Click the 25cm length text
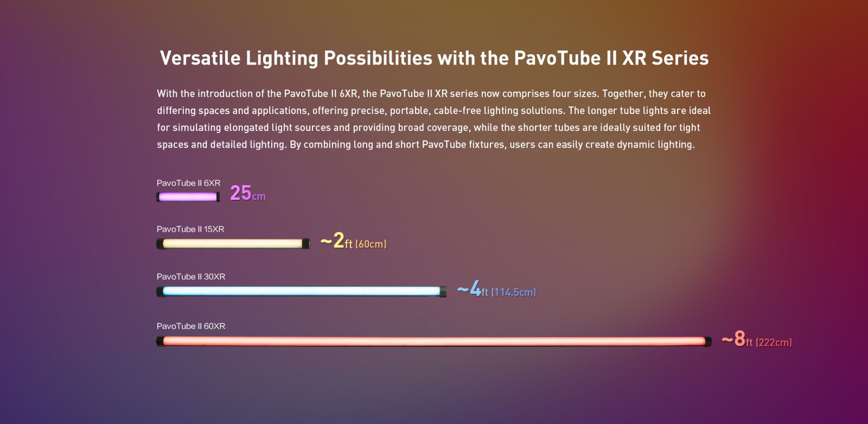 (248, 193)
